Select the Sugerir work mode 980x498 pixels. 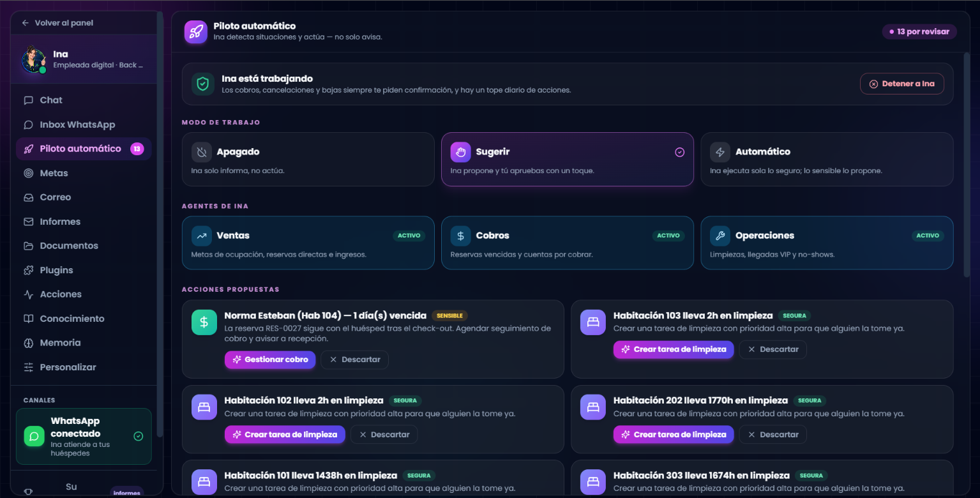[x=567, y=159]
